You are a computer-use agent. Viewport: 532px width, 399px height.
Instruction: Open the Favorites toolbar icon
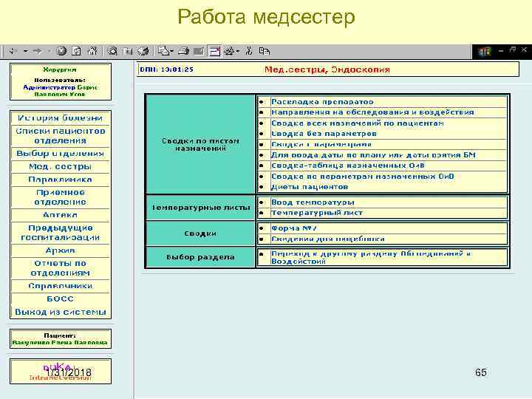[128, 51]
